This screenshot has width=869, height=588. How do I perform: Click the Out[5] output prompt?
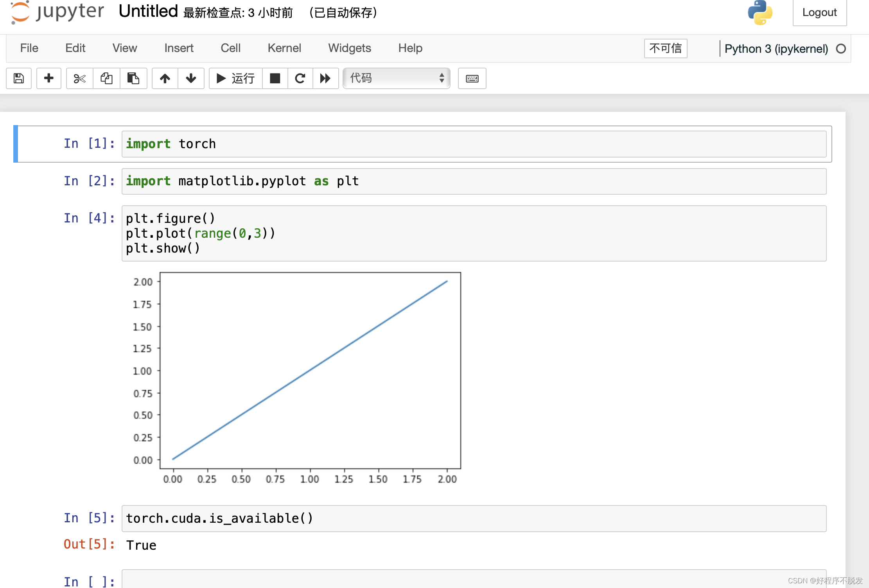[89, 544]
